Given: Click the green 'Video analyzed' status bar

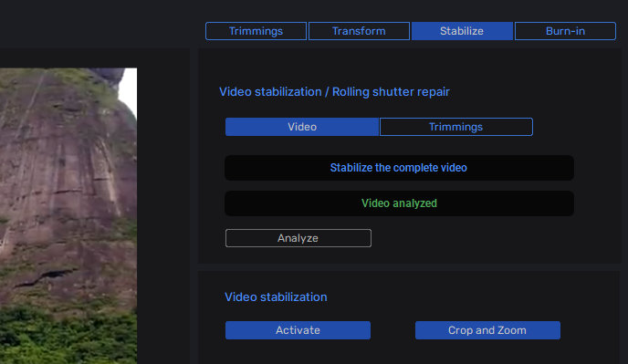Looking at the screenshot, I should click(399, 203).
